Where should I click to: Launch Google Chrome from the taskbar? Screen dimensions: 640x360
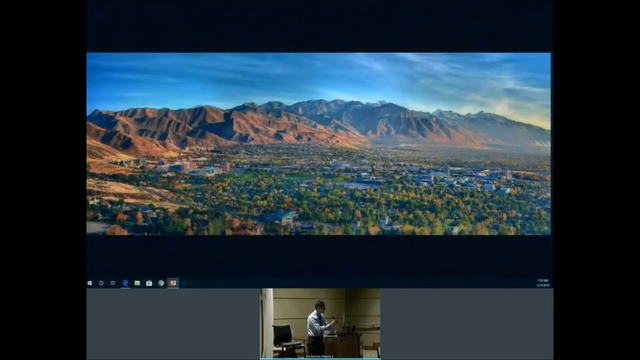(x=161, y=283)
